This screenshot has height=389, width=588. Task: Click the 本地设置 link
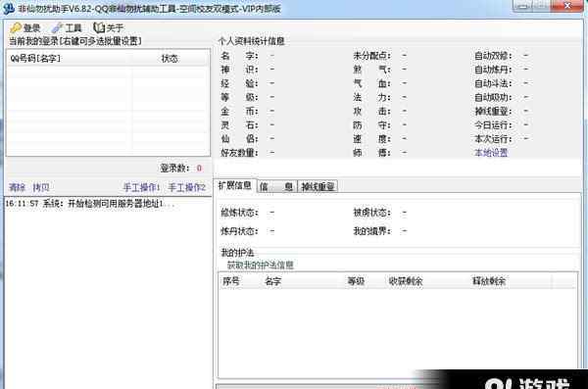(x=491, y=153)
